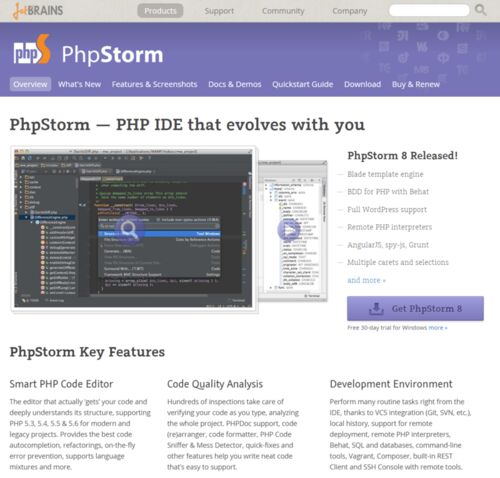Viewport: 500px width, 478px height.
Task: Open the Products menu
Action: pos(160,11)
